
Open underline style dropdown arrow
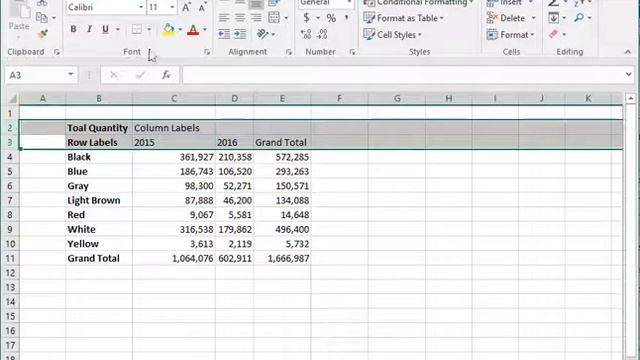[x=118, y=29]
